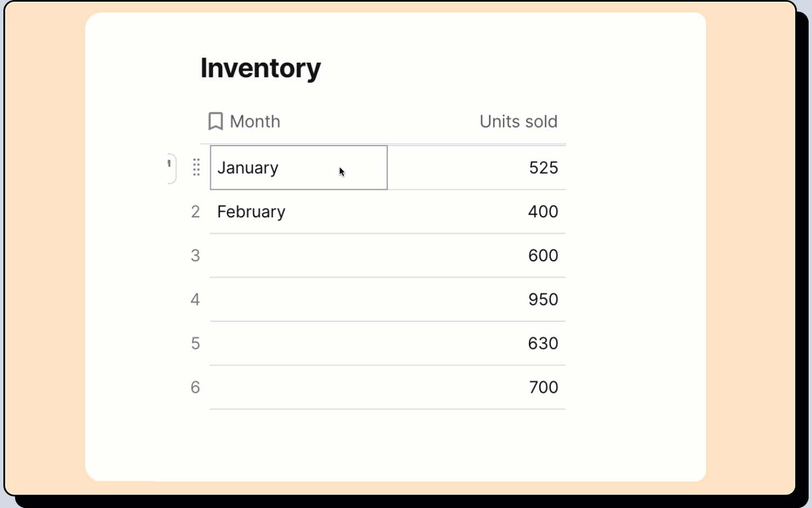Select the cell containing 700
812x508 pixels.
(x=476, y=388)
